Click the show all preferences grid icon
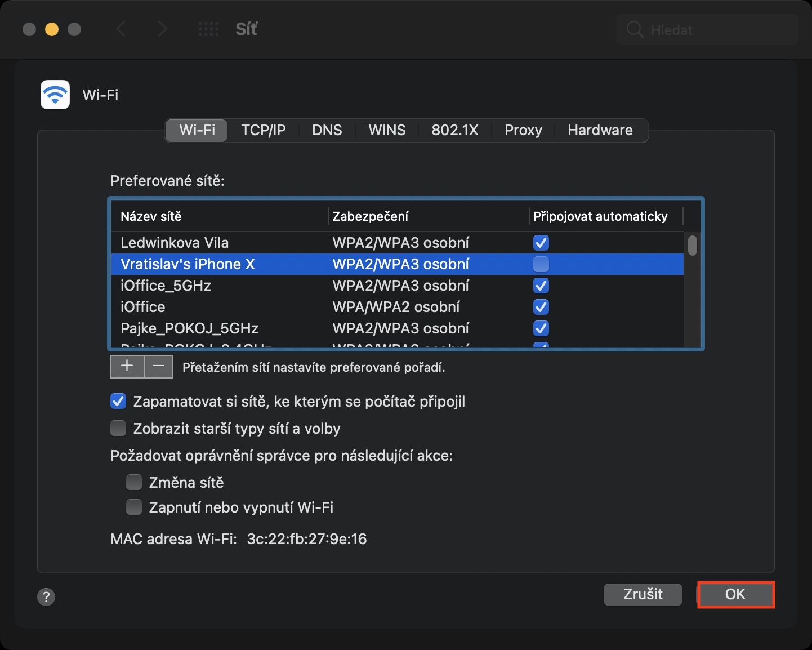The width and height of the screenshot is (812, 650). 208,29
